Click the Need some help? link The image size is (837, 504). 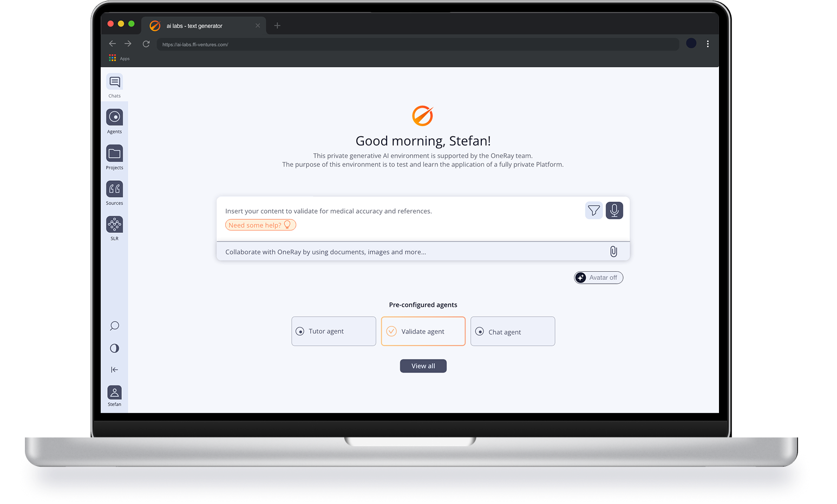[260, 225]
